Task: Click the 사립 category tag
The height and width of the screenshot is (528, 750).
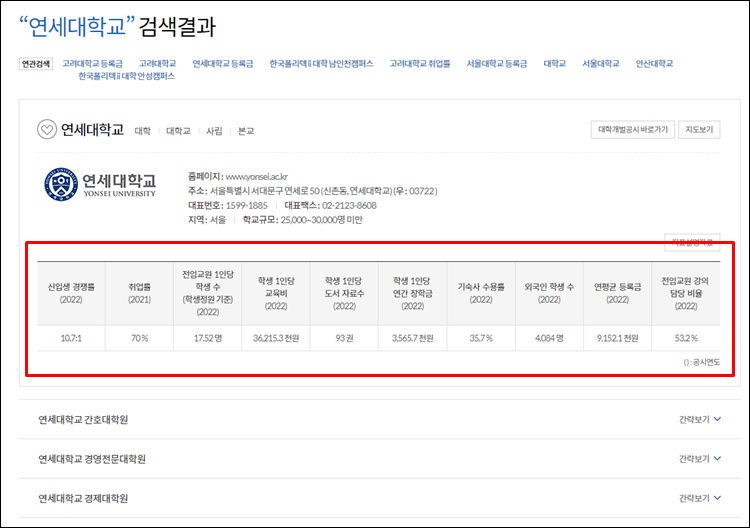Action: pos(214,131)
